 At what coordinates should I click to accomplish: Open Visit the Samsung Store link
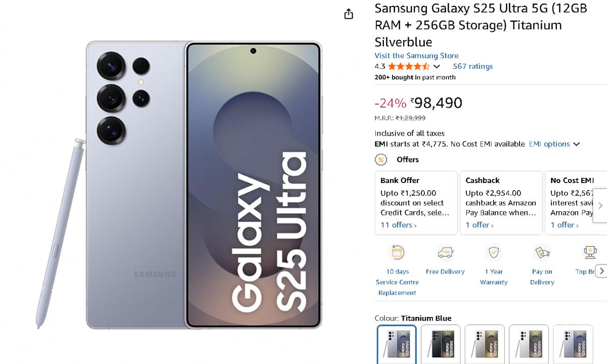(x=416, y=56)
